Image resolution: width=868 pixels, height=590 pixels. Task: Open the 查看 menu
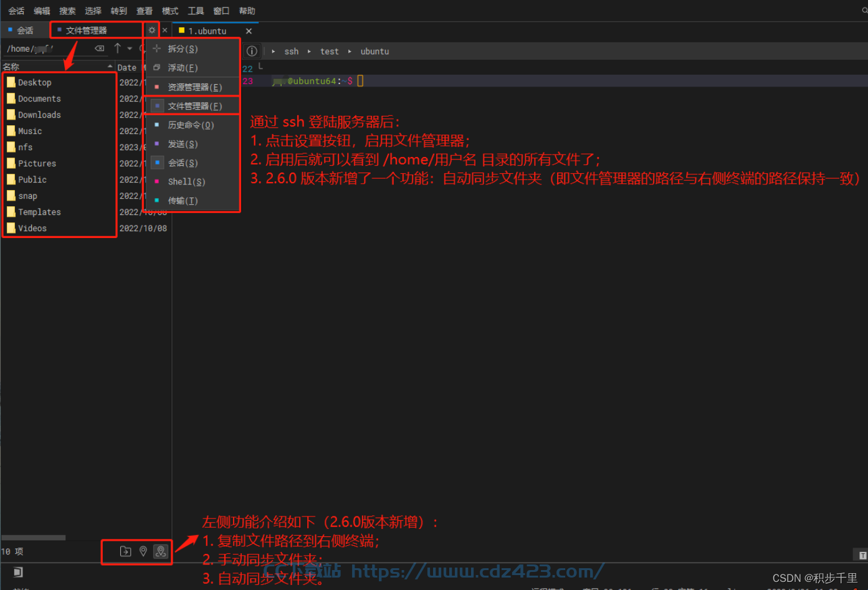[145, 11]
